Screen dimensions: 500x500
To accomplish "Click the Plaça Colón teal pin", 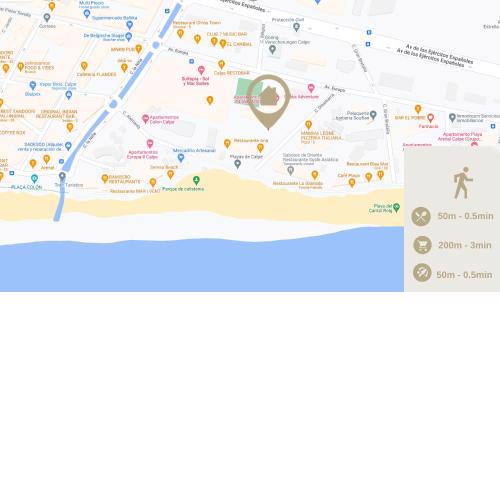I will pyautogui.click(x=34, y=179).
